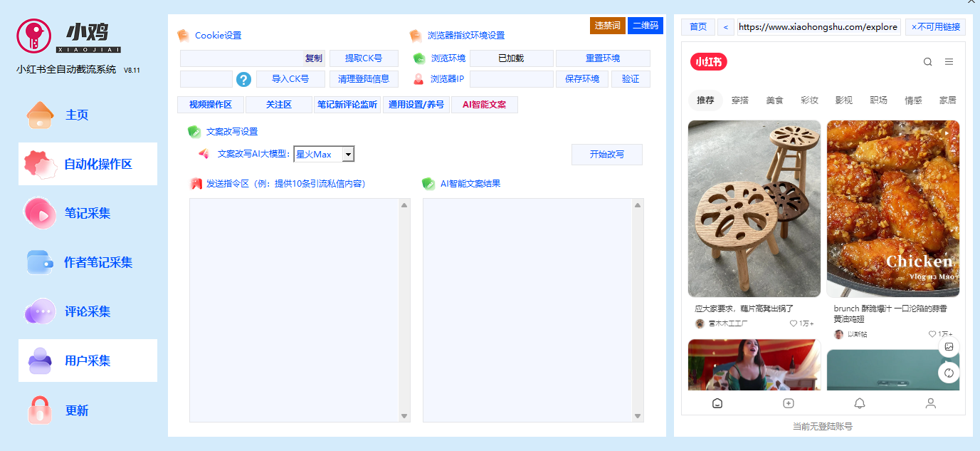Click the blue question mark help icon
Image resolution: width=980 pixels, height=451 pixels.
click(243, 80)
